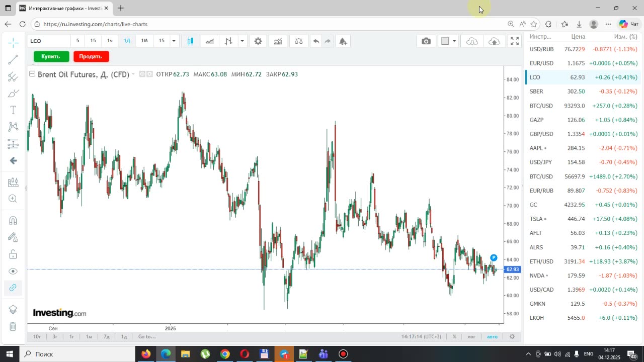
Task: Select the 1Д daily interval
Action: click(x=127, y=41)
